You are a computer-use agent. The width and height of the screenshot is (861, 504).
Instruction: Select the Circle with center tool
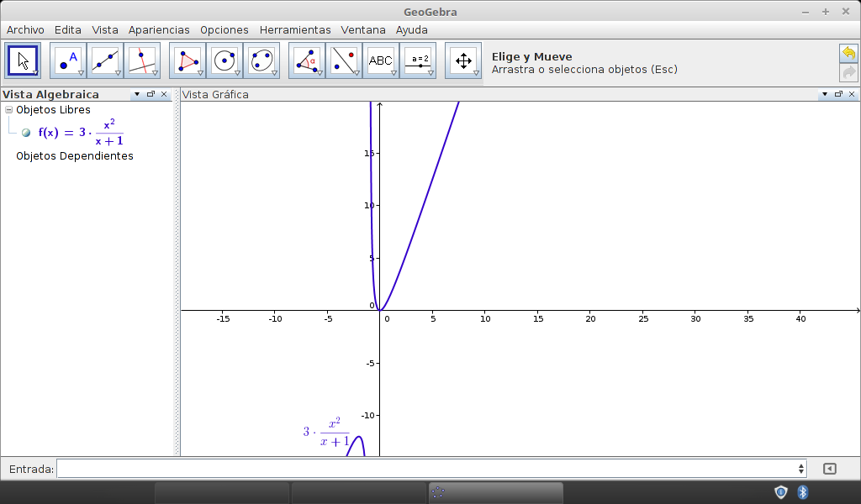tap(224, 60)
